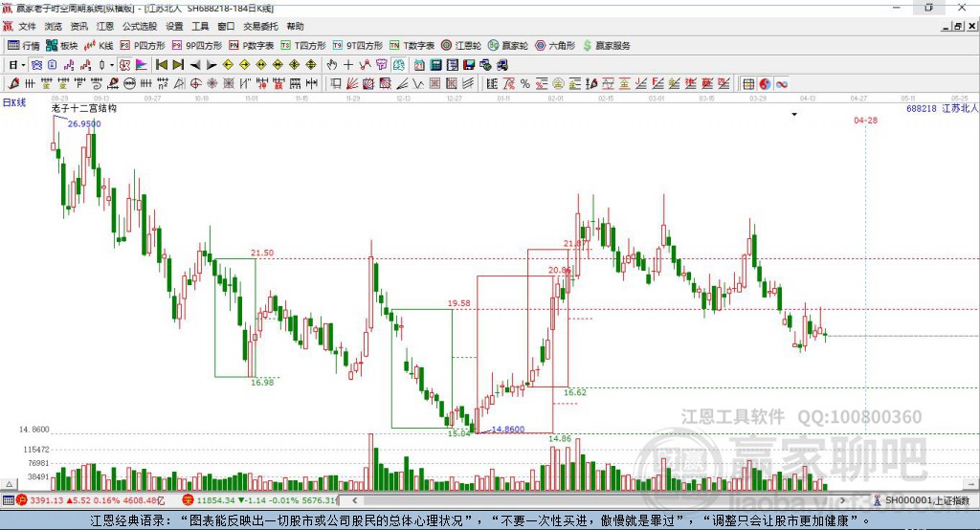Click the SH000001 上证指数 status entry
The image size is (980, 530).
click(922, 500)
